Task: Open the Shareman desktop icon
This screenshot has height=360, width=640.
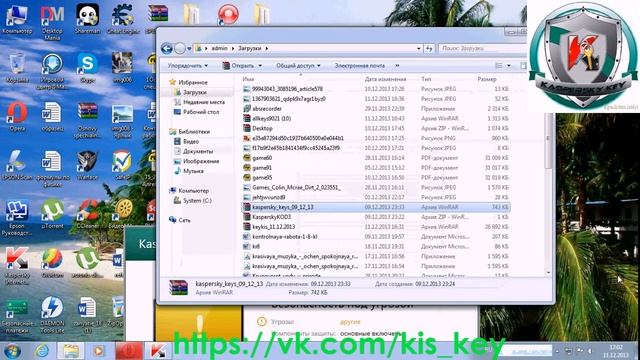Action: (x=87, y=18)
